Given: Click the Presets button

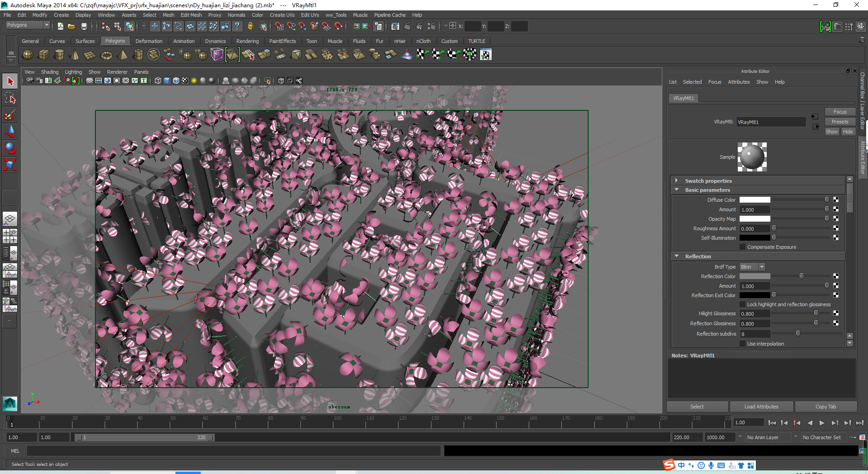Looking at the screenshot, I should click(x=840, y=122).
